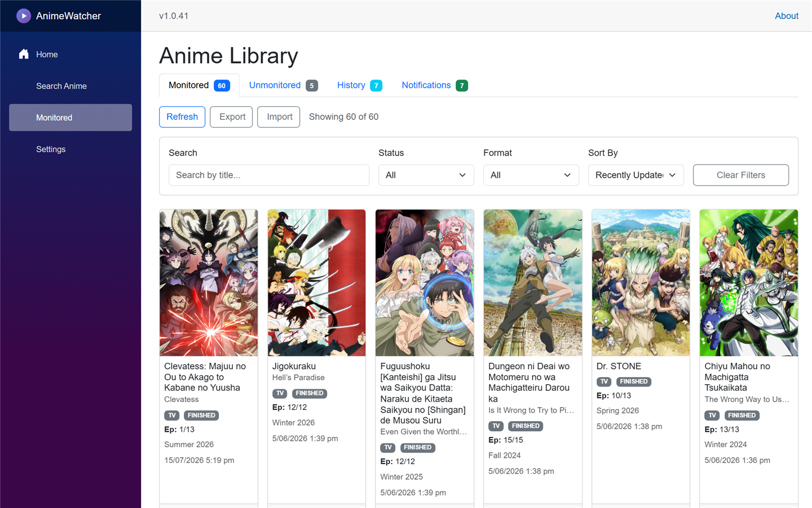The width and height of the screenshot is (812, 508).
Task: Open the Jigokuraku poster thumbnail
Action: (317, 283)
